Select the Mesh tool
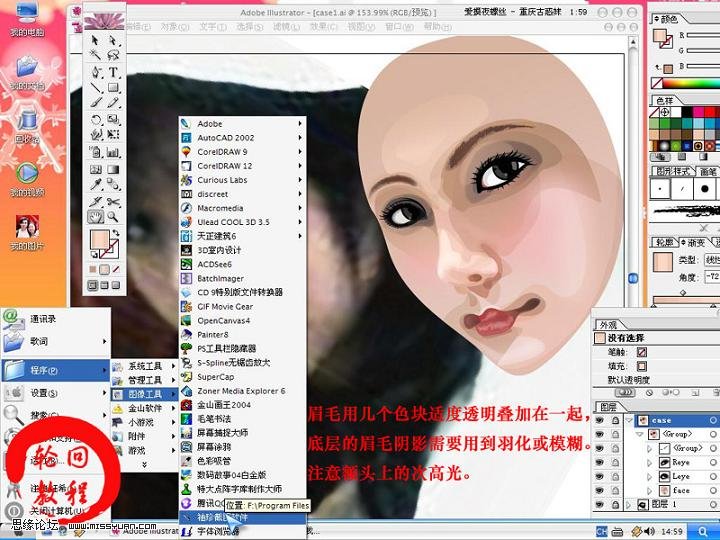 [x=96, y=169]
